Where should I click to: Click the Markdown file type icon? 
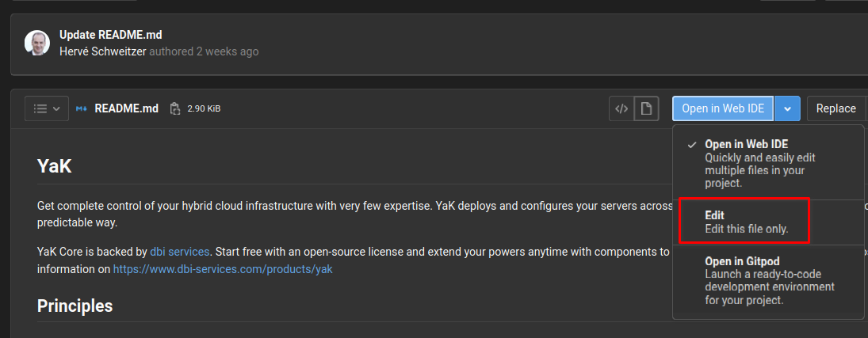81,108
